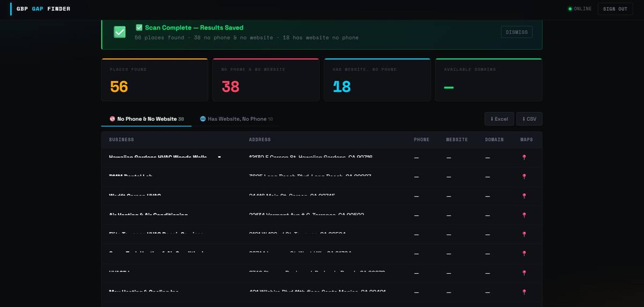Open map pin for Main St, Carson row

(x=524, y=196)
